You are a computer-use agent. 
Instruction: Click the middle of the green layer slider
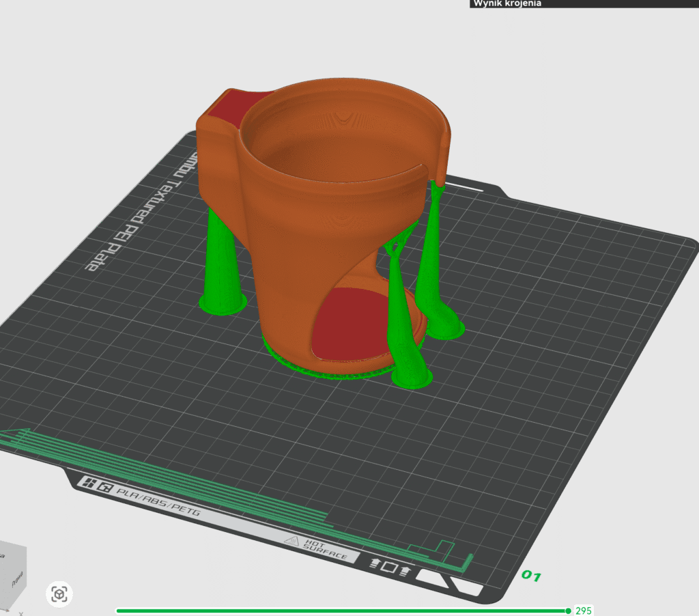[341, 611]
